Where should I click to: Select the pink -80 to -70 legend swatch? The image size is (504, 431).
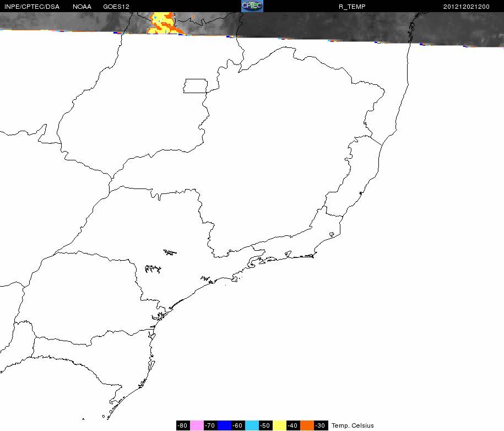point(197,425)
